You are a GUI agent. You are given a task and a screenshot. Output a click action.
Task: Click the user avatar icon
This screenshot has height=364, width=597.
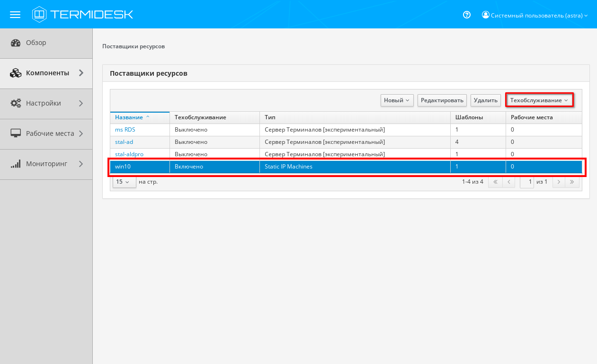click(x=485, y=15)
